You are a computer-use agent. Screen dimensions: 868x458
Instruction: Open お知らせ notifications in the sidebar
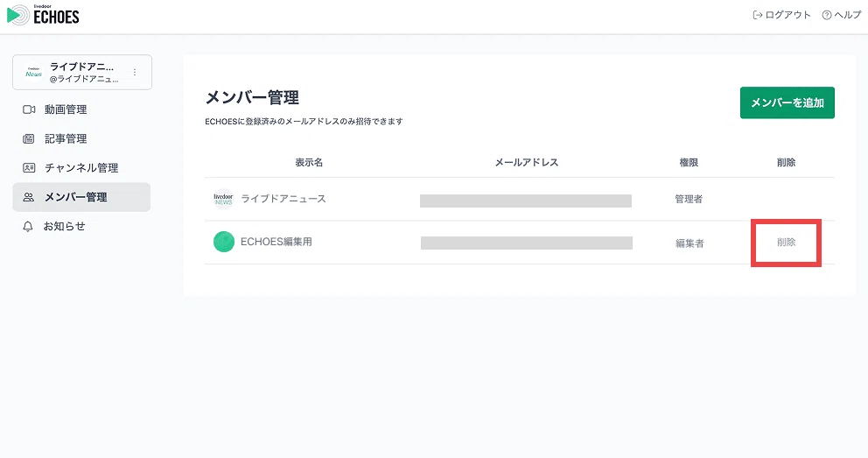coord(81,227)
